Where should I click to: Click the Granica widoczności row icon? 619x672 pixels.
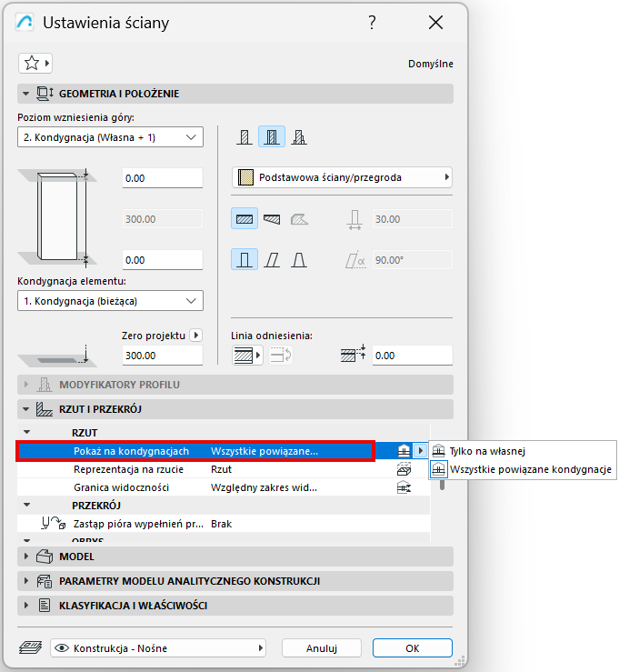coord(404,487)
